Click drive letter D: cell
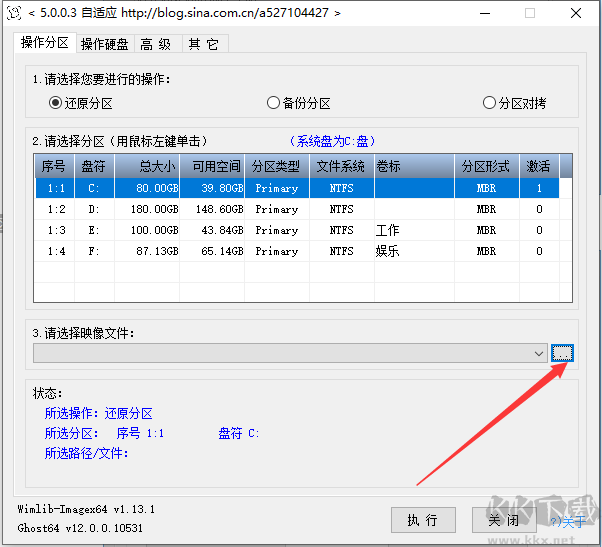This screenshot has width=602, height=547. pos(94,209)
